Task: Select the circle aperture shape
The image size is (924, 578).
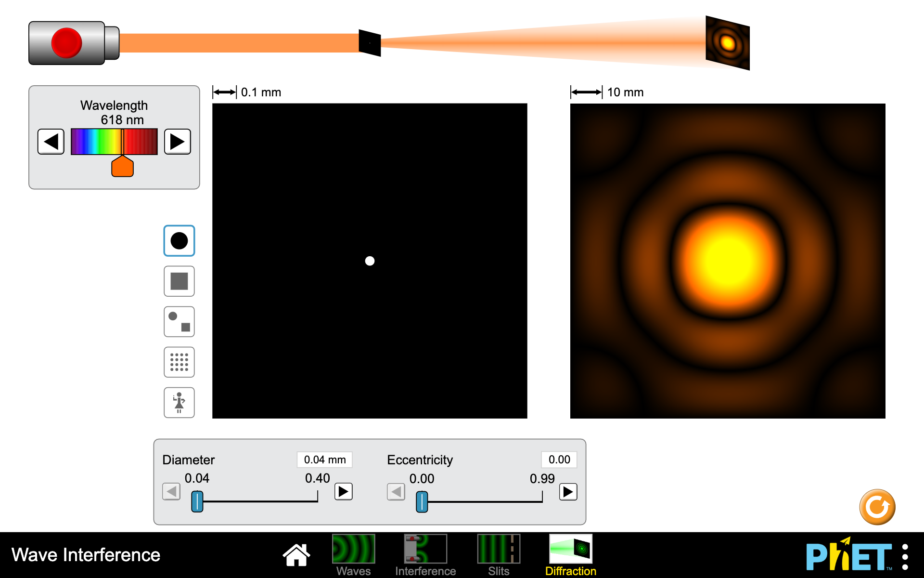Action: pos(179,241)
